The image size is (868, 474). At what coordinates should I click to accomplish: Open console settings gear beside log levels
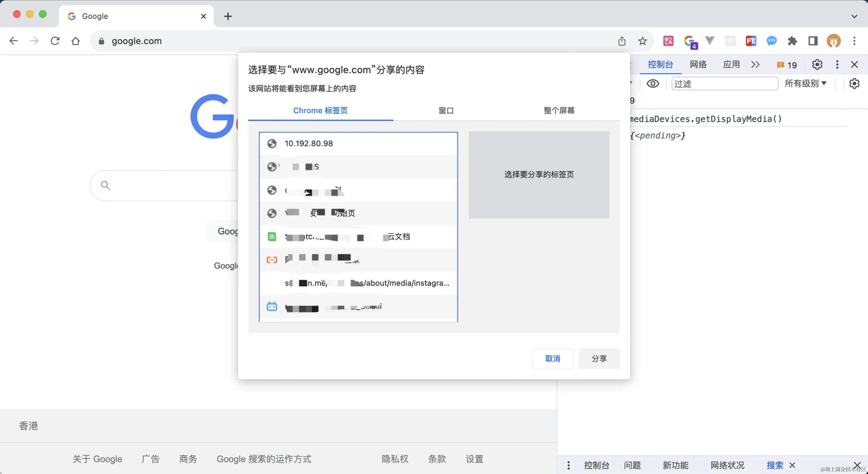click(854, 84)
